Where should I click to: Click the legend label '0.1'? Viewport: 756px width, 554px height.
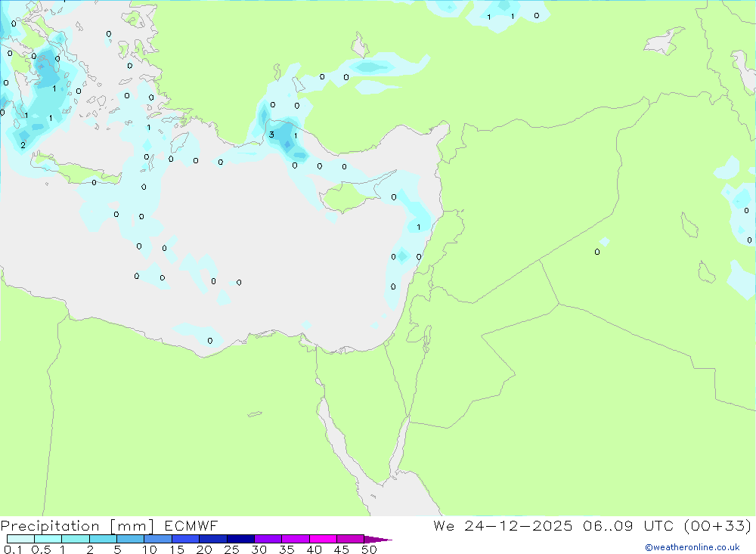pos(13,549)
